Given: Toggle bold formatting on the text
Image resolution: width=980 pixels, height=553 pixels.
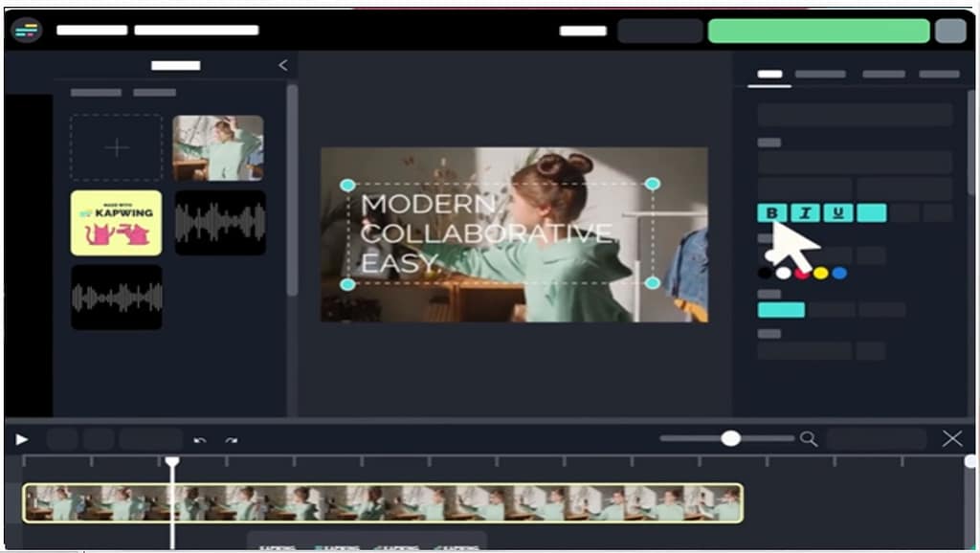Looking at the screenshot, I should (771, 212).
